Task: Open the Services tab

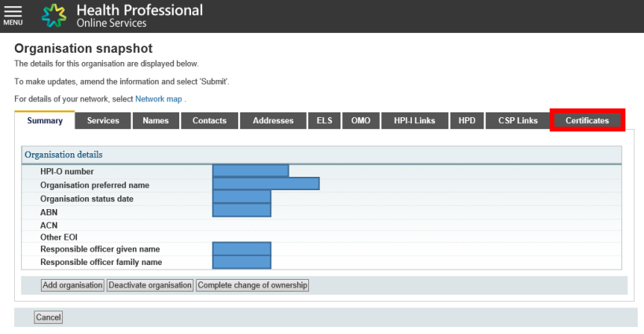Action: click(103, 120)
